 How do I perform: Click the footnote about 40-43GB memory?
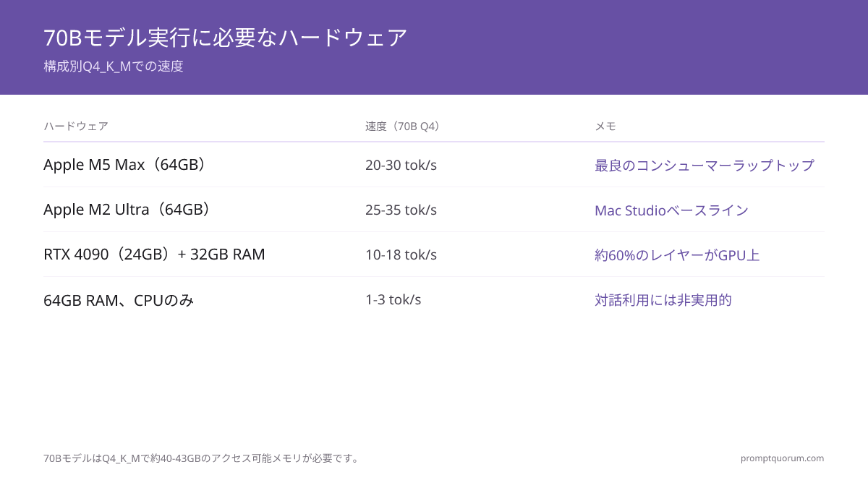(202, 458)
